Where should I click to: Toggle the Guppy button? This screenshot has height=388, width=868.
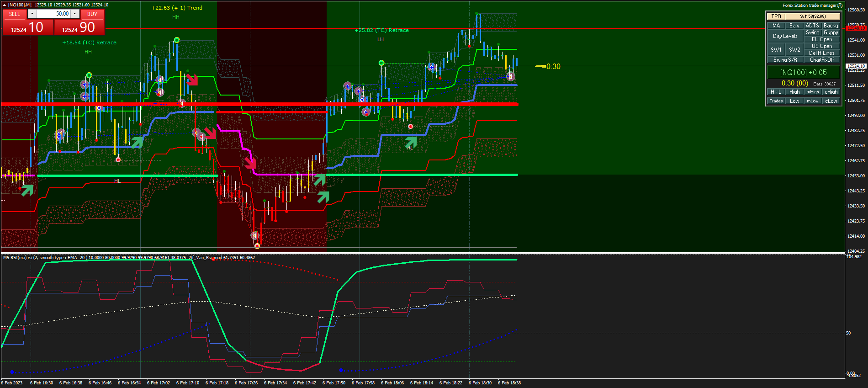pyautogui.click(x=831, y=32)
